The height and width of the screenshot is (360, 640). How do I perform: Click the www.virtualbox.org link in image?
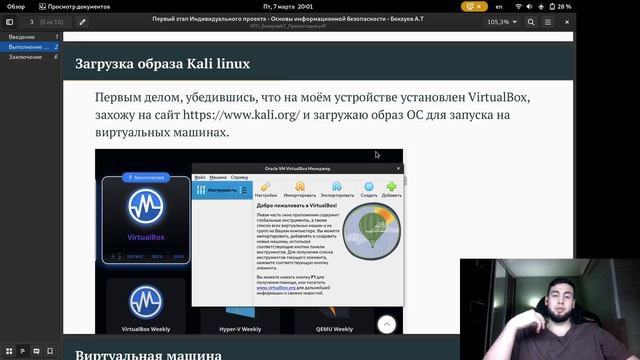coord(276,288)
